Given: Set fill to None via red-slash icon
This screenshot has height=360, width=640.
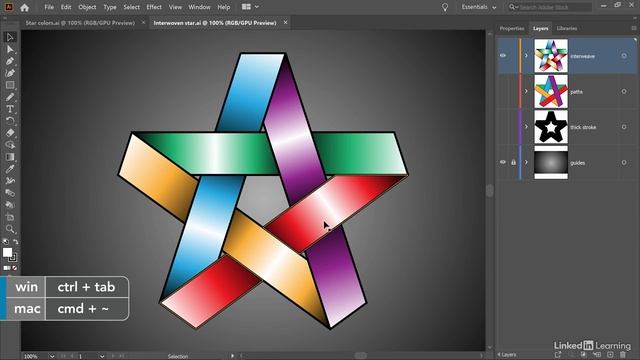Looking at the screenshot, I should point(15,268).
